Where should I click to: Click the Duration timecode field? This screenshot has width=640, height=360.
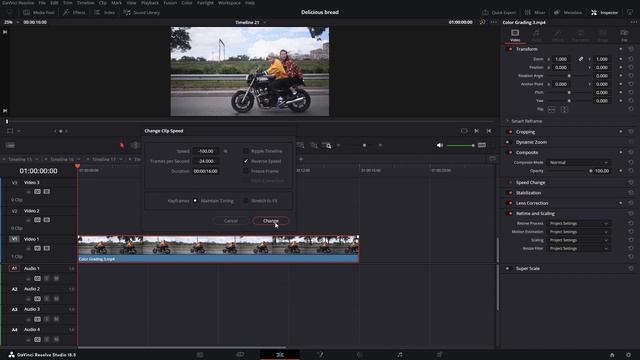click(x=206, y=171)
